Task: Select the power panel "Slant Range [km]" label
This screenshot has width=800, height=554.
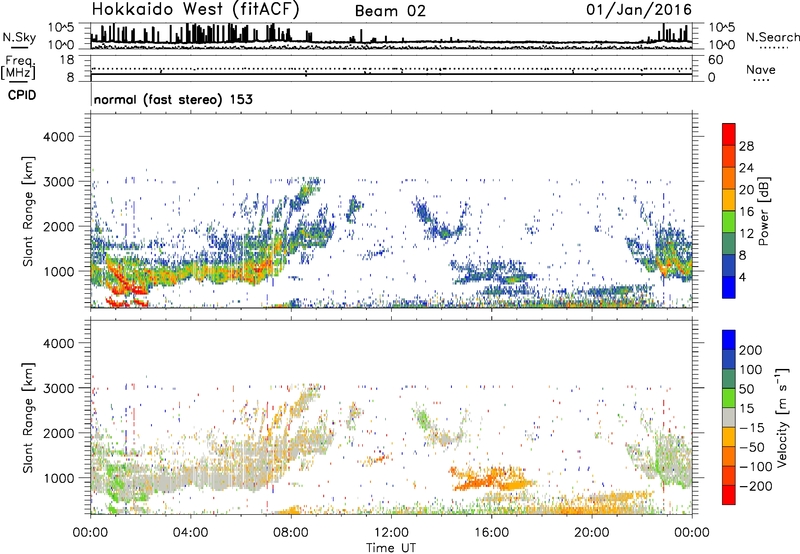Action: pos(28,211)
